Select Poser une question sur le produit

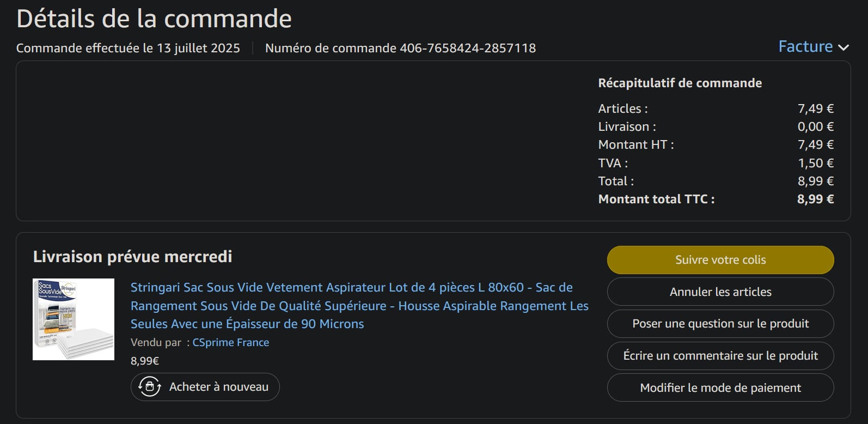[x=720, y=324]
